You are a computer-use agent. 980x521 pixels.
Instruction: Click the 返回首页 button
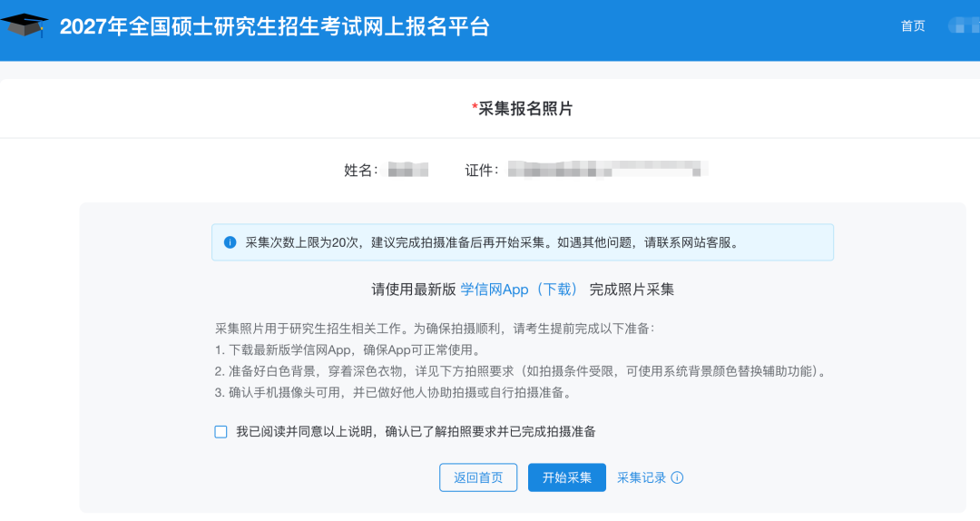click(478, 477)
